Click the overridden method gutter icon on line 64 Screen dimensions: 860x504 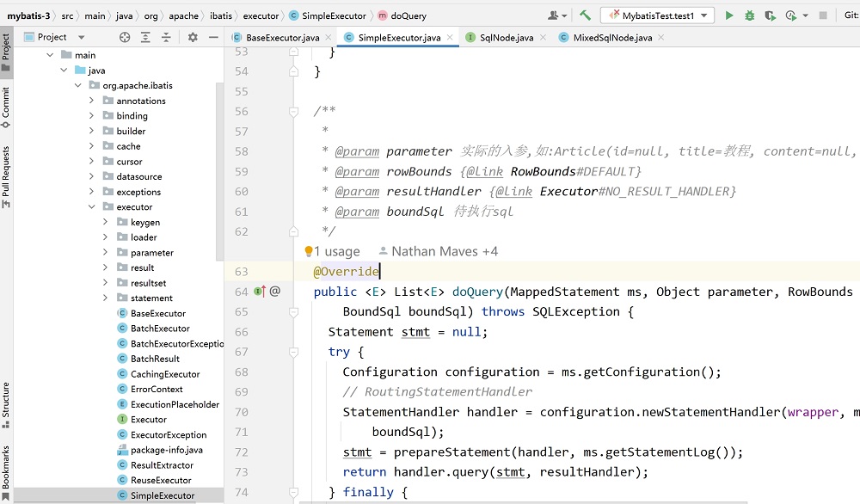(260, 292)
